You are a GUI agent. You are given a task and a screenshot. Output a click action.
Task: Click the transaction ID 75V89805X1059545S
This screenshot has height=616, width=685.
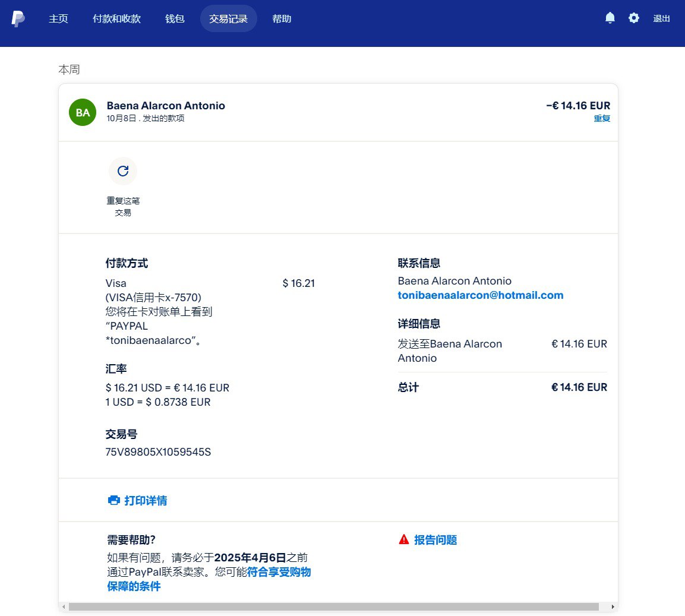click(158, 452)
